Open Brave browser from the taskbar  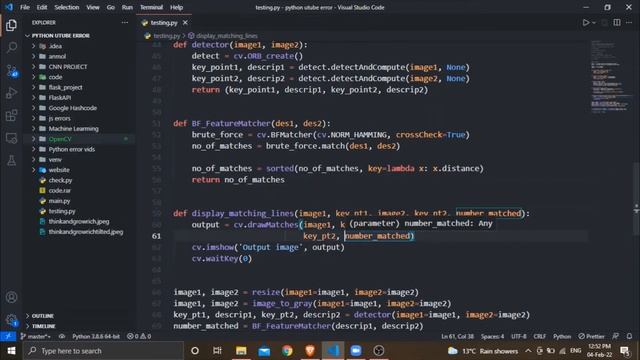(x=310, y=351)
